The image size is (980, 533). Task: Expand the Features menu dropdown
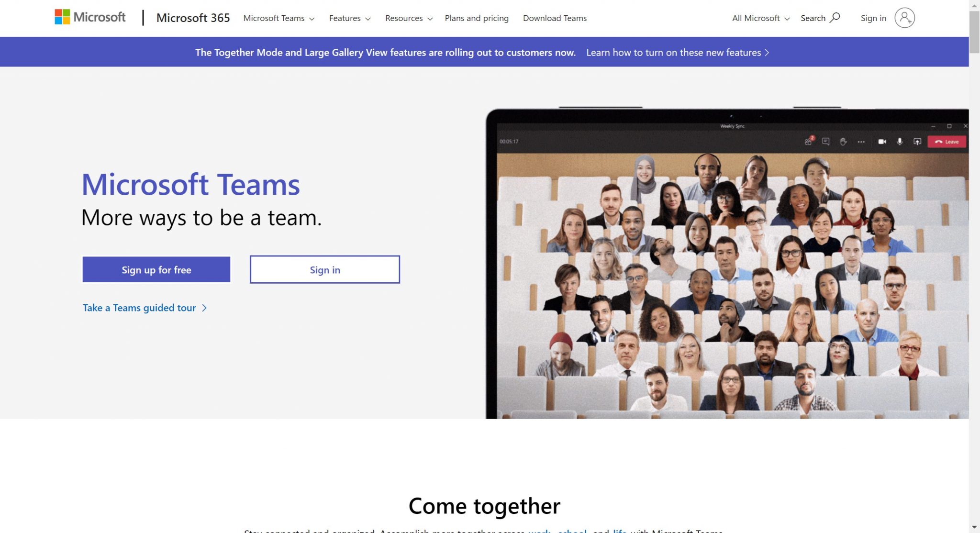click(350, 18)
